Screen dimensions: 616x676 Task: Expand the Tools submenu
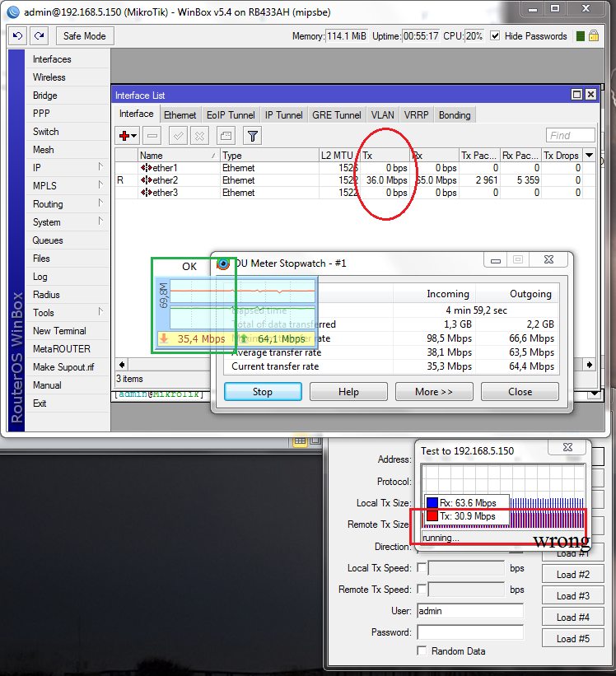point(100,311)
